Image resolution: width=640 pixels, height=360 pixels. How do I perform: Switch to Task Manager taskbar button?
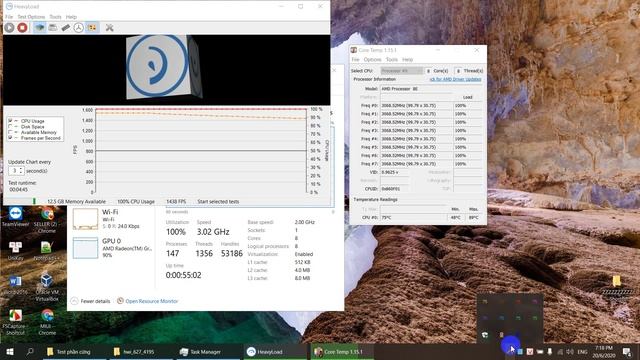point(207,352)
